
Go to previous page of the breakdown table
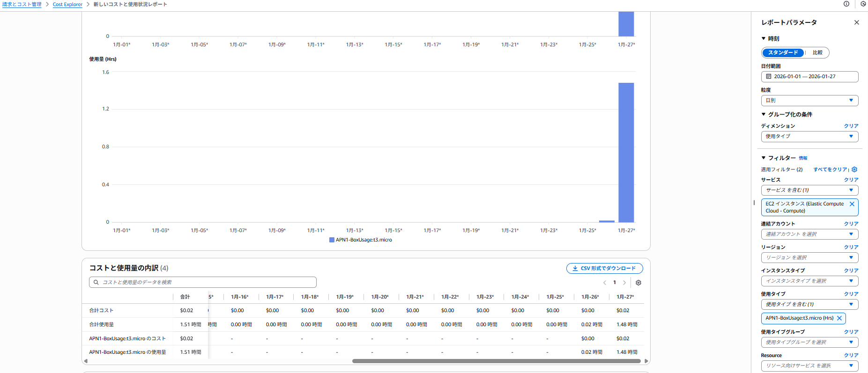605,283
